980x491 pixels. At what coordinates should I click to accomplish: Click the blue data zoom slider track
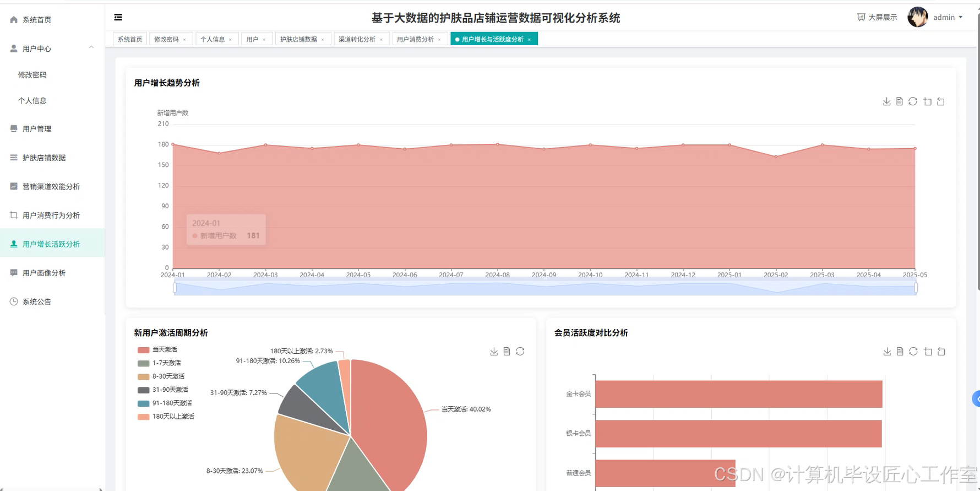(545, 288)
